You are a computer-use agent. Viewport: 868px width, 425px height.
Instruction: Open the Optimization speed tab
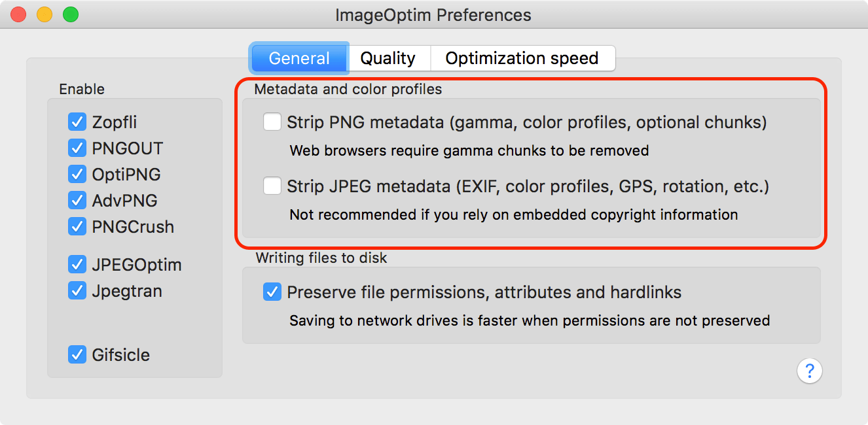click(522, 58)
